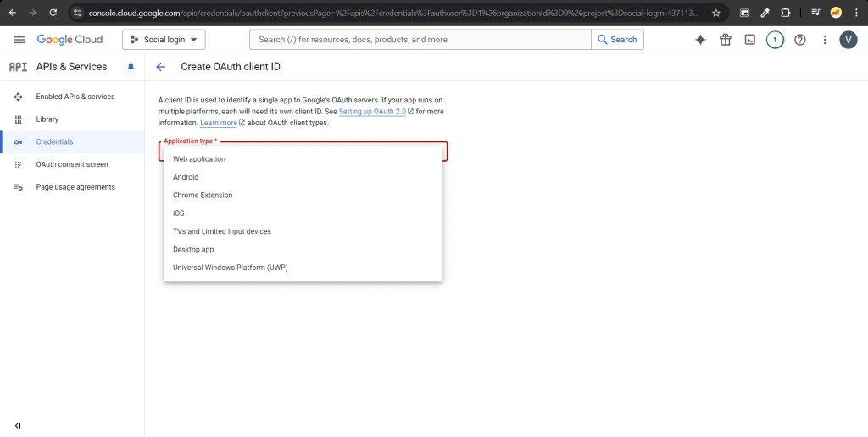This screenshot has height=437, width=868.
Task: Open the help question mark icon
Action: (799, 40)
